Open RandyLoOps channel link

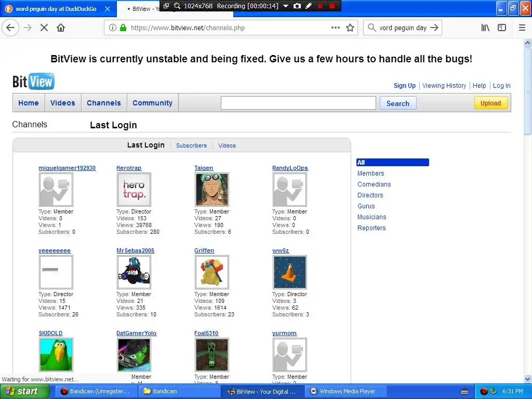click(290, 168)
